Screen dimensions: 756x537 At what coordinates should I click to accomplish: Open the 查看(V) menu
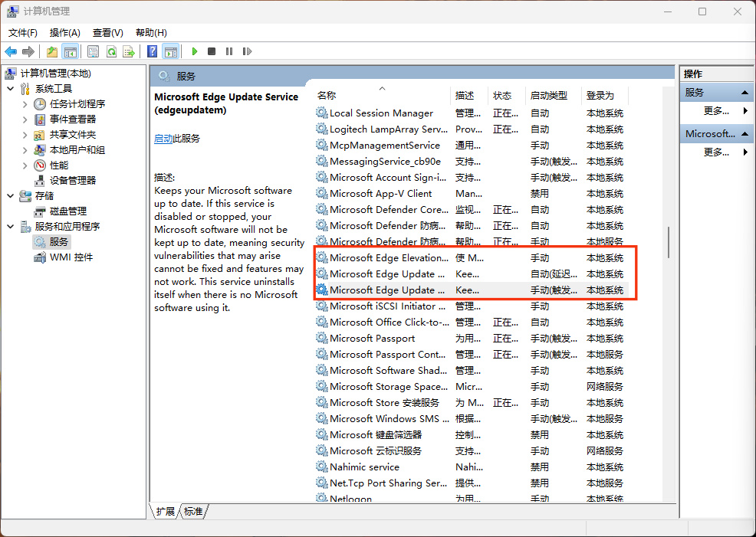point(107,33)
